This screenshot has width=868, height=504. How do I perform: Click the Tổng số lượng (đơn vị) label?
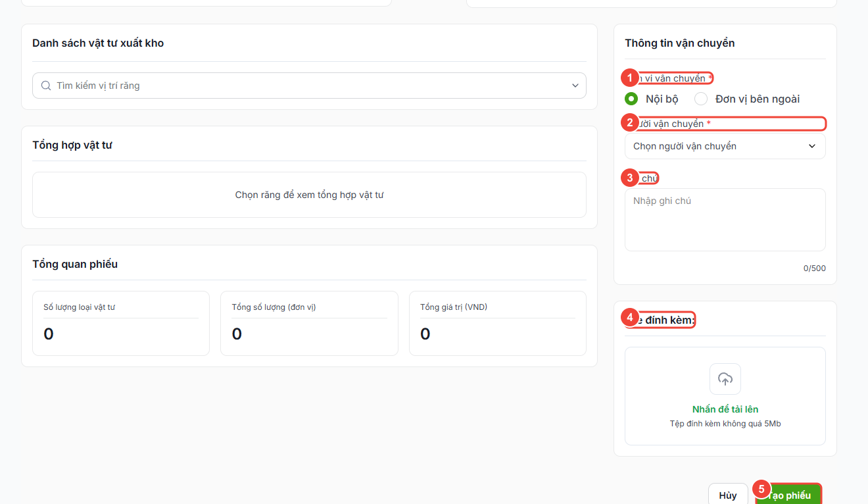274,307
